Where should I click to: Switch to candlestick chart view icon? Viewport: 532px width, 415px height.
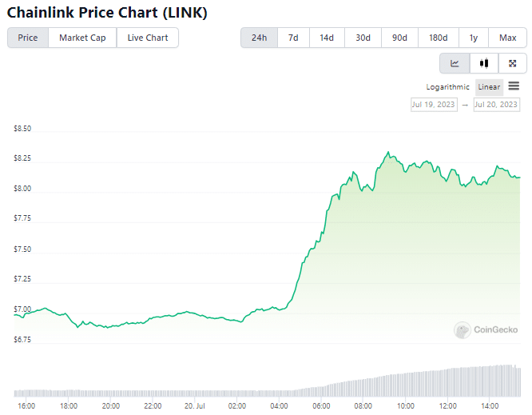click(484, 63)
